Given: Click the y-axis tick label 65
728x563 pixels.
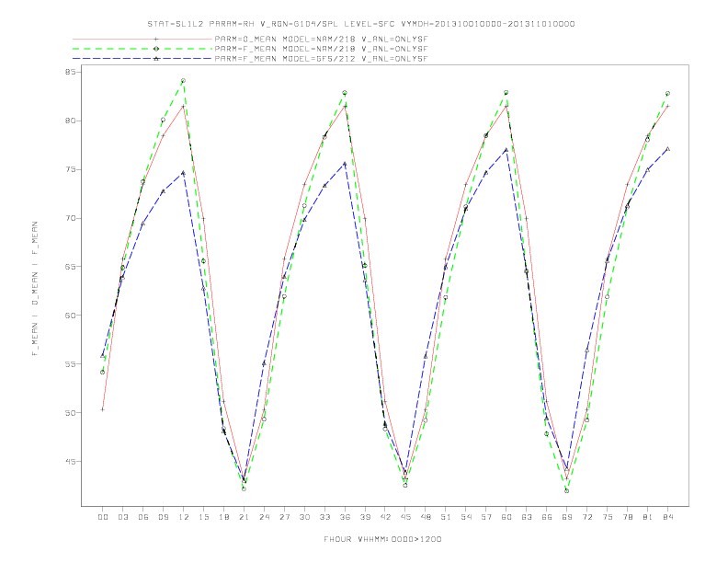Looking at the screenshot, I should pyautogui.click(x=71, y=267).
